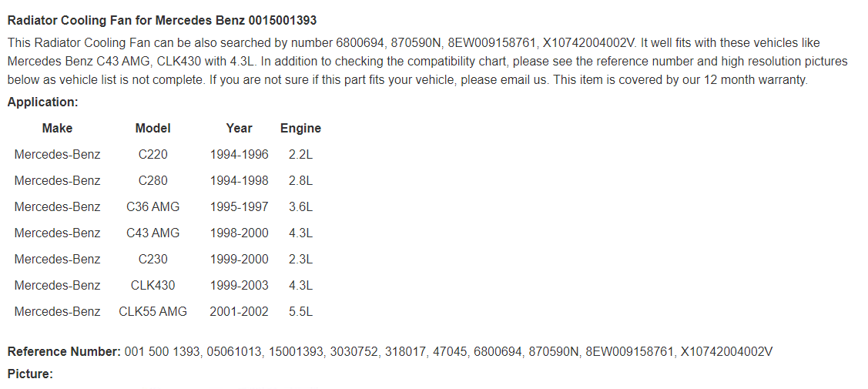
Task: Click the CLK55 AMG model cell
Action: point(152,311)
